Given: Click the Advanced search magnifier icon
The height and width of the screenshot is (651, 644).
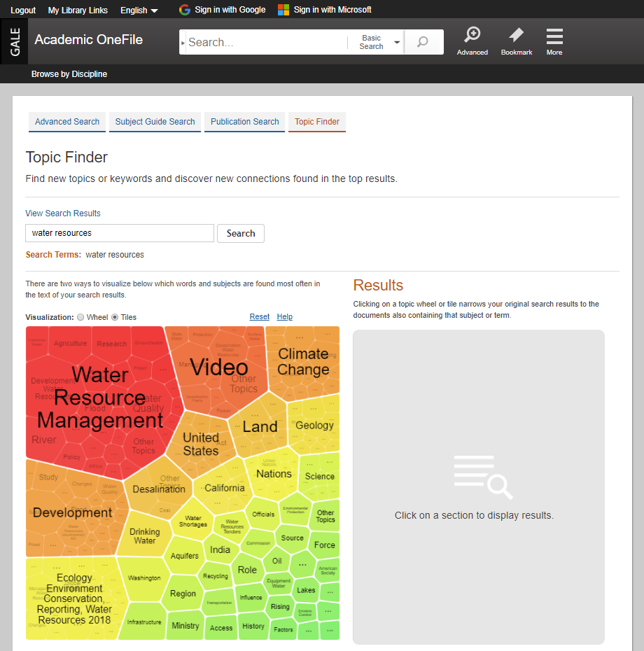Looking at the screenshot, I should (472, 34).
